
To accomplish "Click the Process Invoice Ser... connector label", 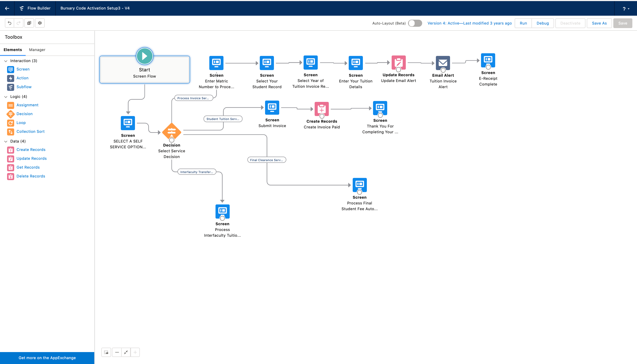I will (x=193, y=98).
